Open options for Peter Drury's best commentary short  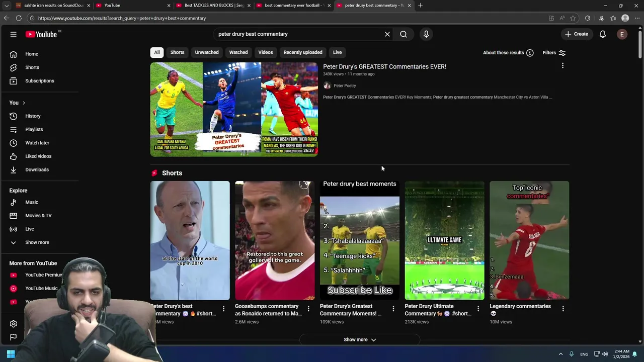coord(224,309)
